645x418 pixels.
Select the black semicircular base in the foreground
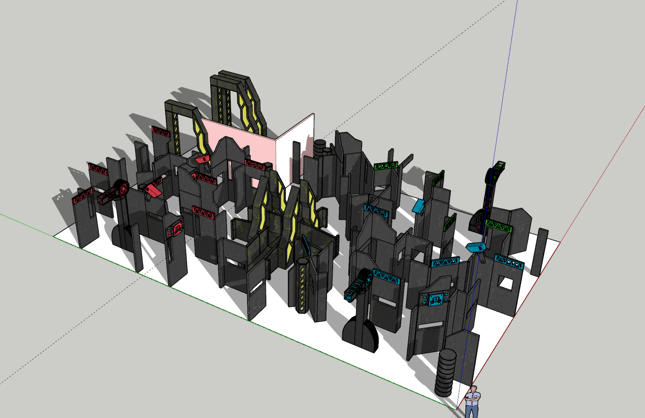tap(360, 334)
